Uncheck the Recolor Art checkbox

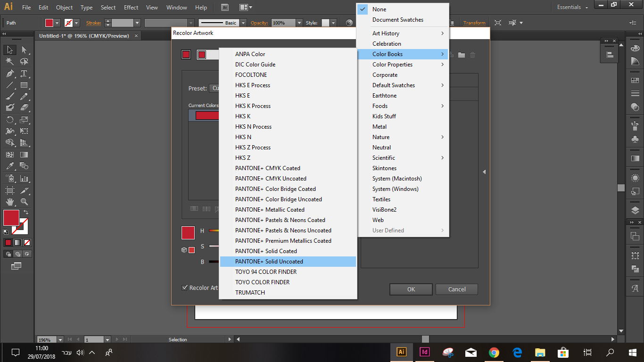pos(185,288)
